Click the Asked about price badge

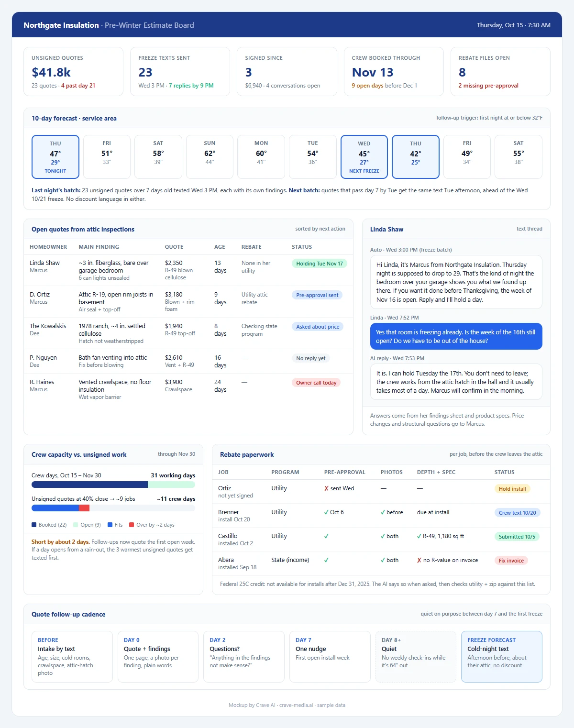(318, 327)
